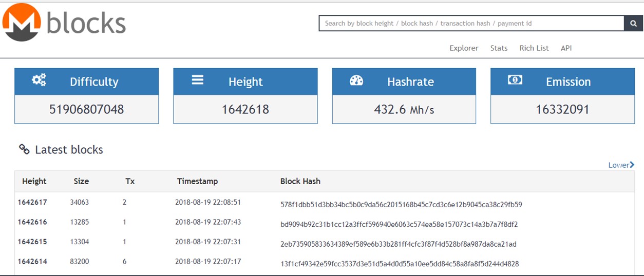Click the magnifier search button
The width and height of the screenshot is (644, 276).
633,23
